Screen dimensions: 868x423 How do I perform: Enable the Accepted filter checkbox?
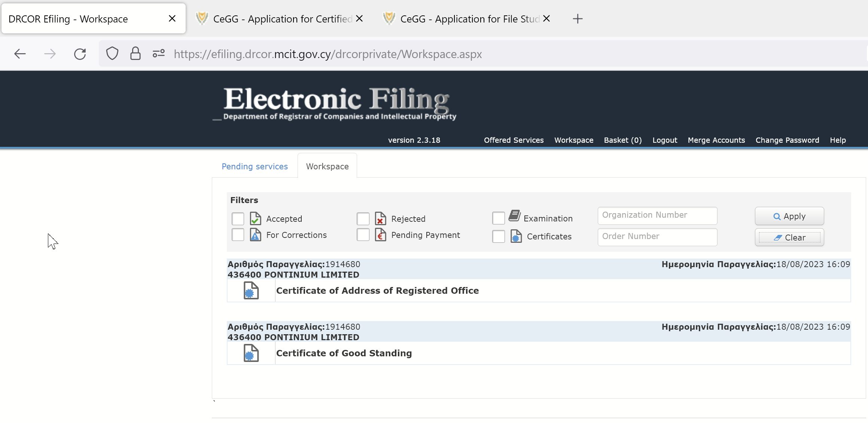(x=238, y=219)
